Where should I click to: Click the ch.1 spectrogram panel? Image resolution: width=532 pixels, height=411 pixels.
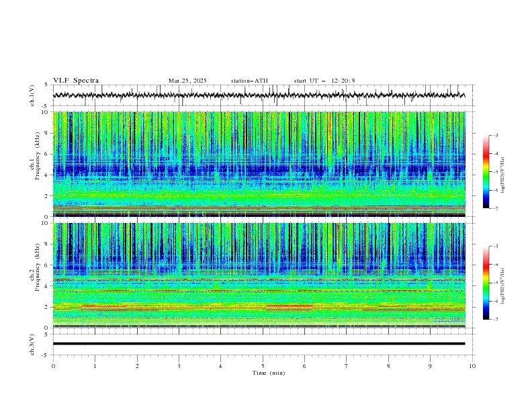259,164
